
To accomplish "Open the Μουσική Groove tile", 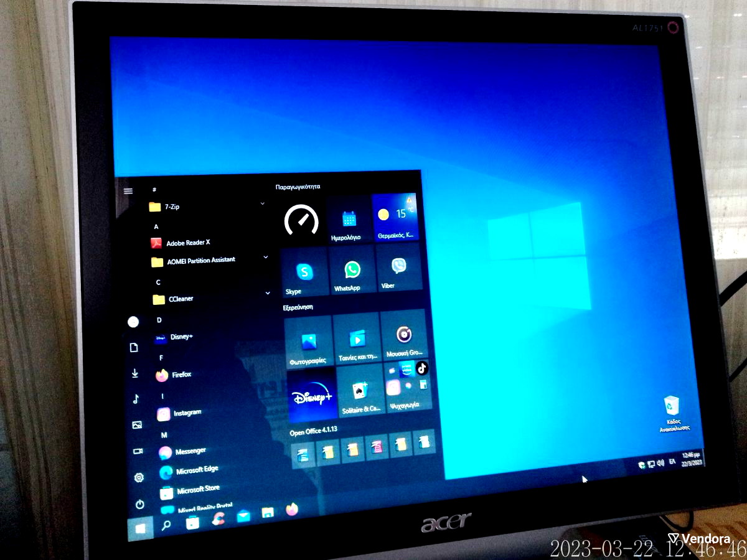I will (x=403, y=336).
